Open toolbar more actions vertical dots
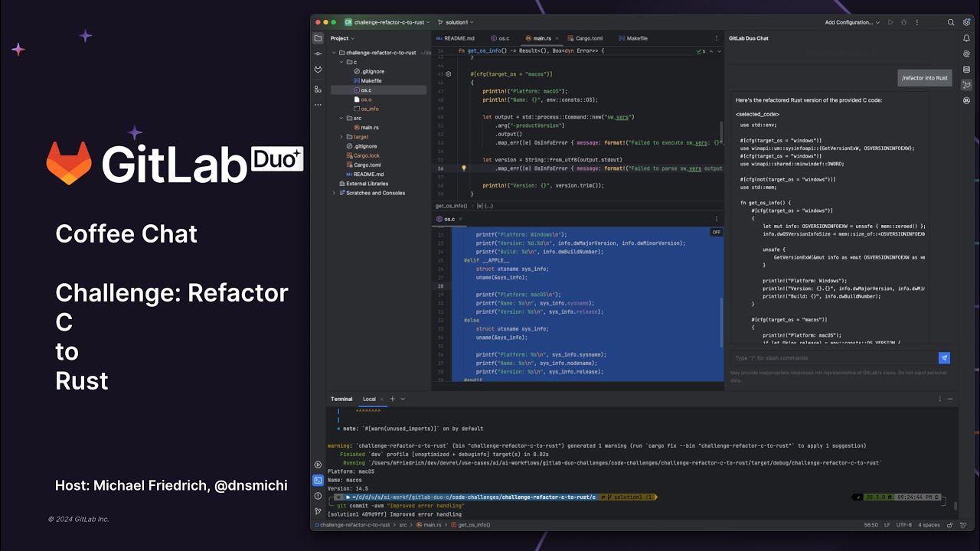Image resolution: width=980 pixels, height=551 pixels. tap(918, 22)
